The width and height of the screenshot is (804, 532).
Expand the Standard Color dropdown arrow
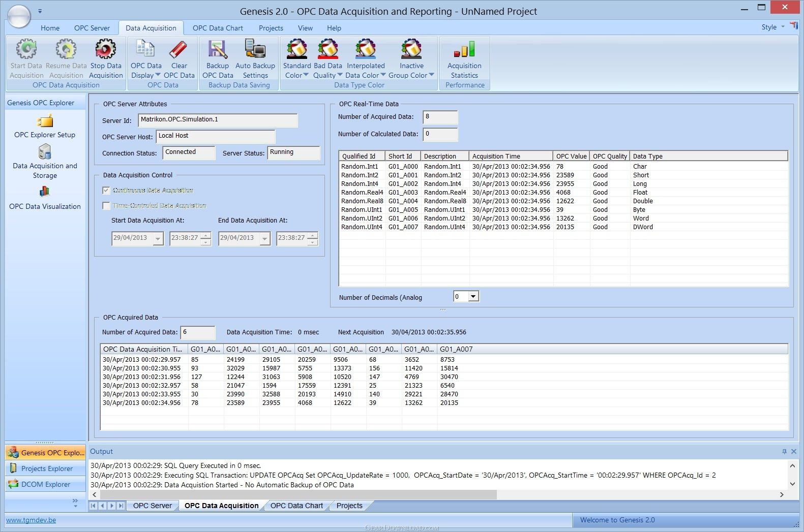[306, 75]
